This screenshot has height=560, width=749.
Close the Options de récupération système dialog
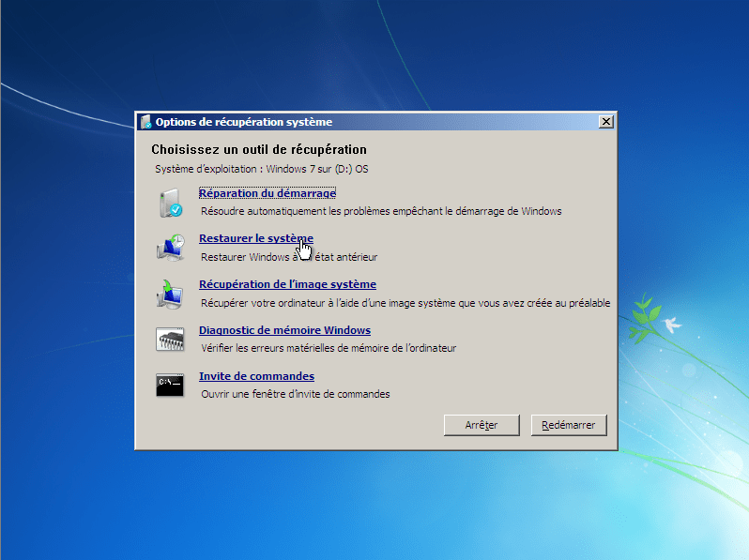tap(605, 122)
